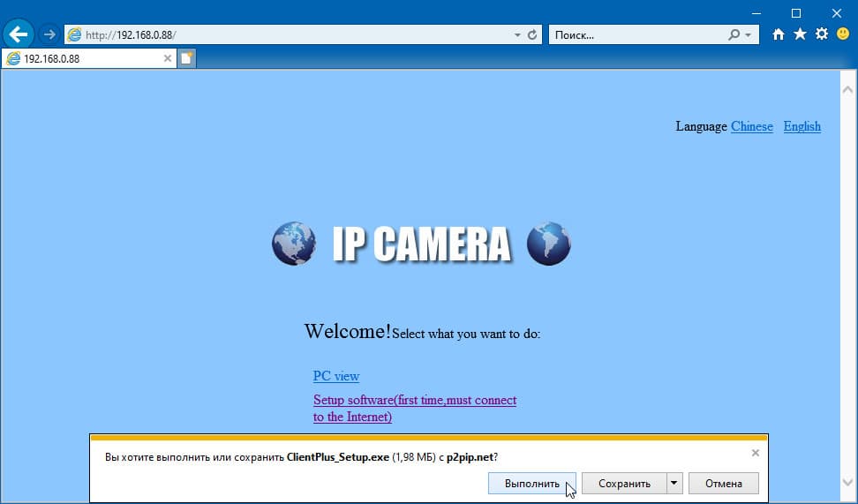858x504 pixels.
Task: Open the Tools gear icon
Action: click(x=821, y=34)
